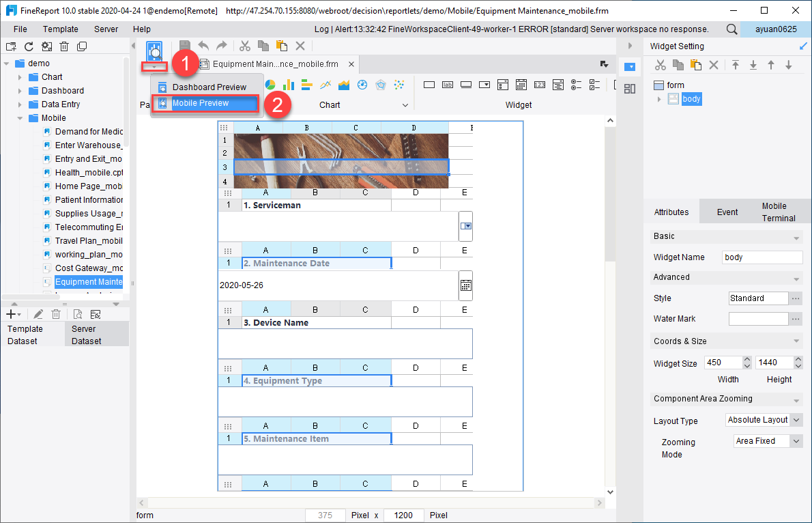Screen dimensions: 812x523
Task: Select the pie chart icon in Chart toolbar
Action: coord(270,84)
